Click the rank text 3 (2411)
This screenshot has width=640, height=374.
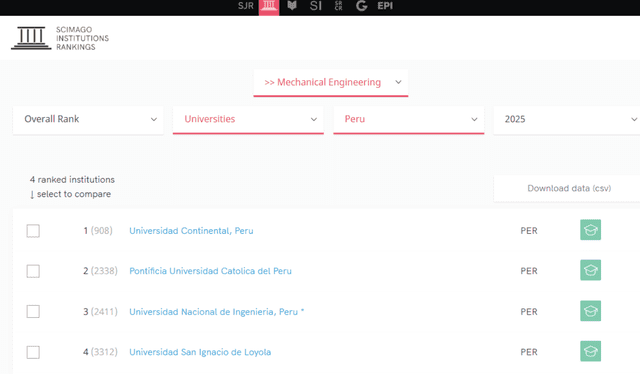(x=100, y=312)
